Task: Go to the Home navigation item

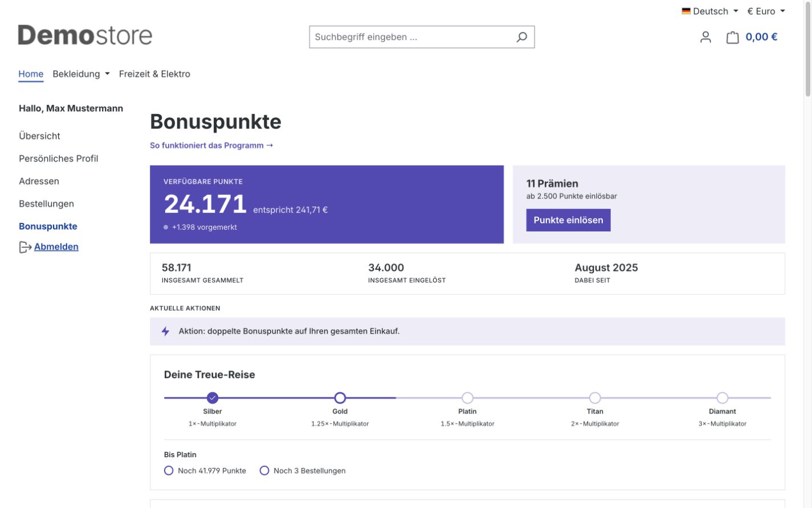Action: tap(31, 74)
